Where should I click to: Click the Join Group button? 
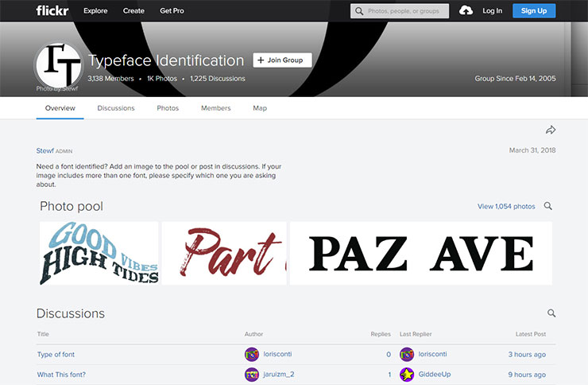[x=282, y=60]
